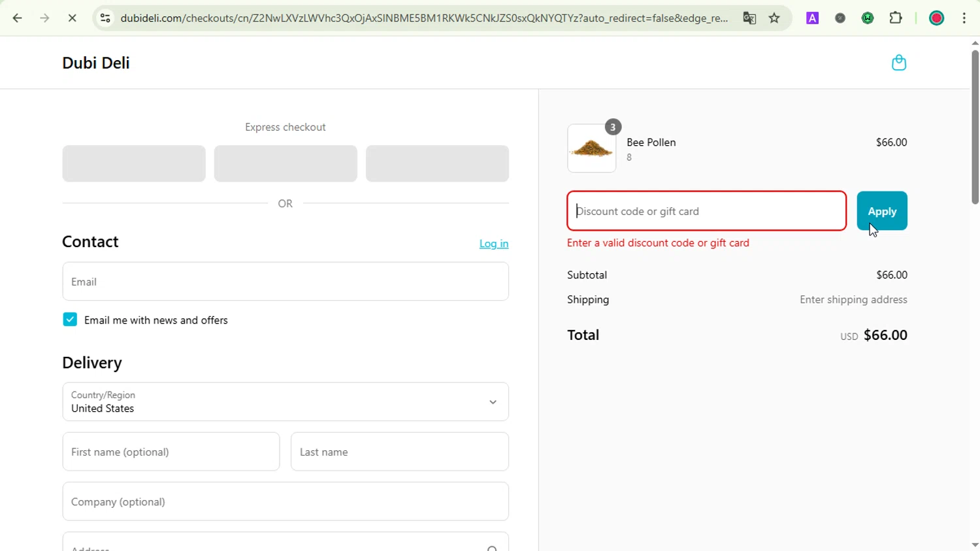Image resolution: width=980 pixels, height=551 pixels.
Task: Focus the First name (optional) field
Action: pos(171,452)
